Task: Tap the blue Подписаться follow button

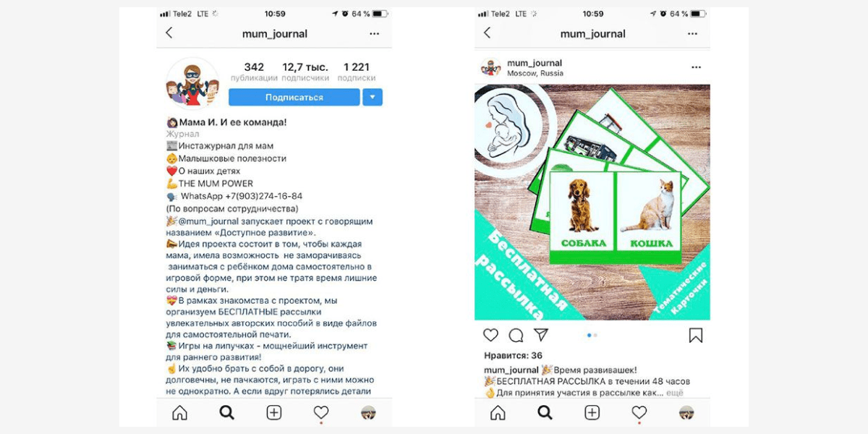Action: click(x=294, y=97)
